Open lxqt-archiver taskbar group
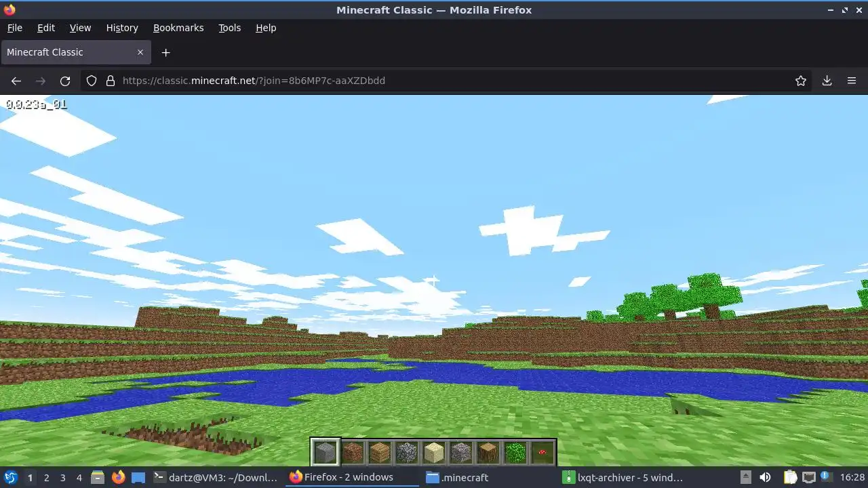 click(x=624, y=477)
